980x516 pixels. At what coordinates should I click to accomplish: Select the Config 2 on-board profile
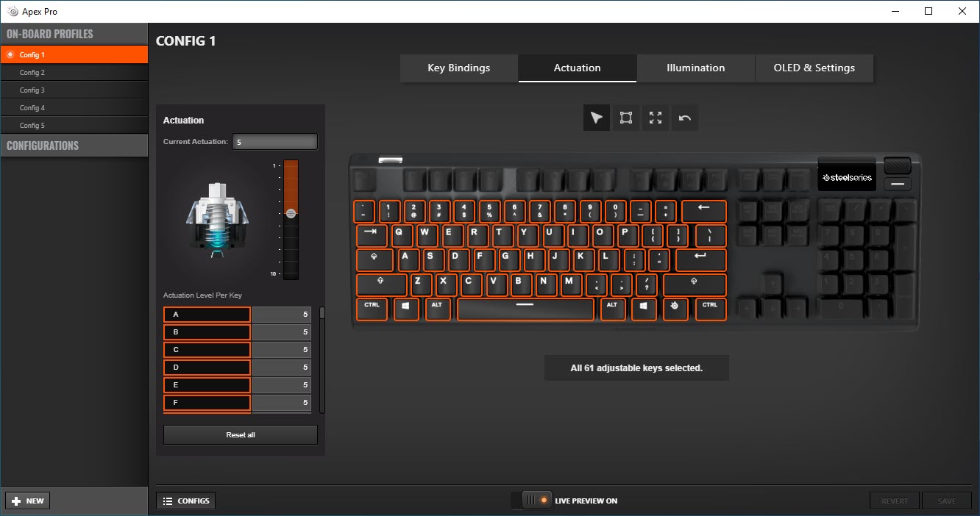click(x=74, y=73)
